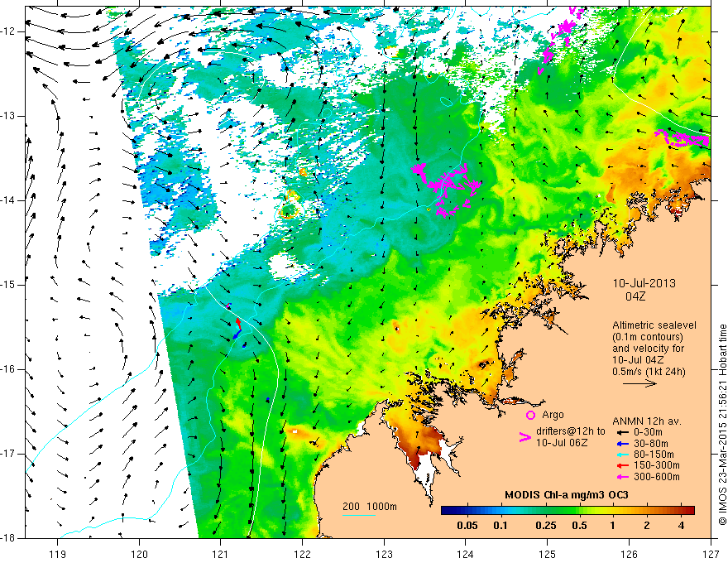Click the 'Altimetric sealevel' legend text
The image size is (728, 563).
click(654, 325)
